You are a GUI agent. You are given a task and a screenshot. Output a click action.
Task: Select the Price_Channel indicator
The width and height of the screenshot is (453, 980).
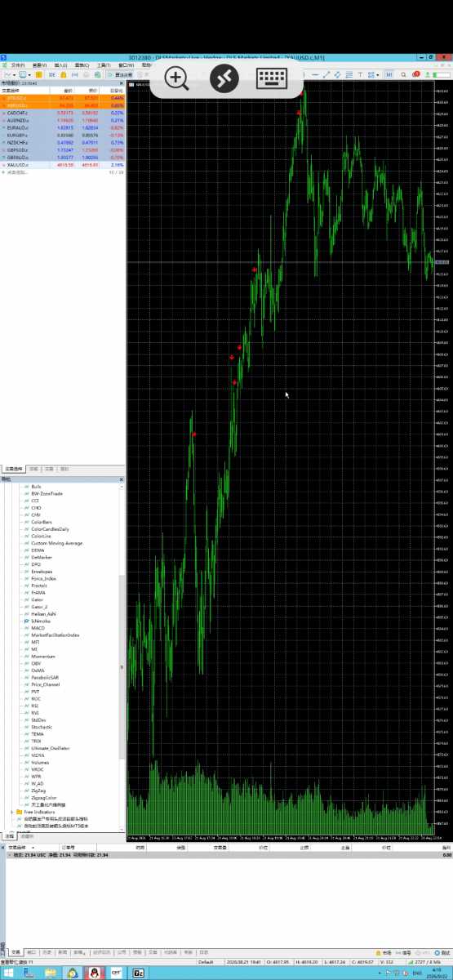tap(45, 684)
